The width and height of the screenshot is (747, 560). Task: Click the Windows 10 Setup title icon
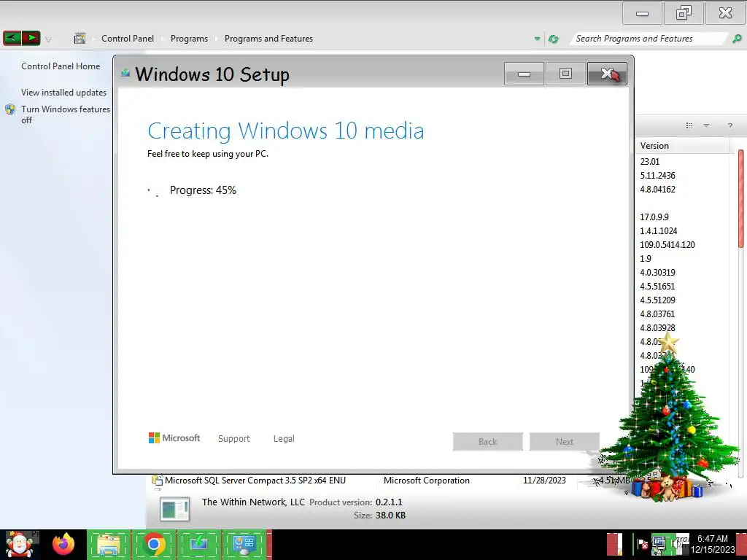(x=125, y=73)
